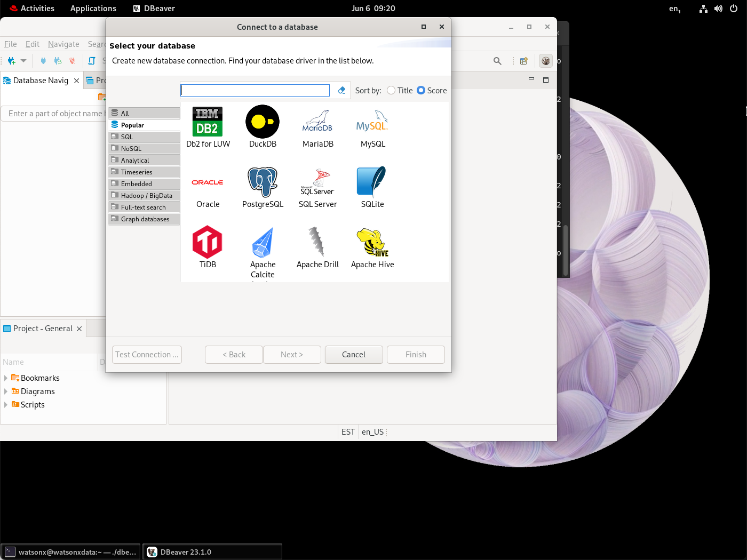
Task: Click the en_US locale status entry
Action: pos(372,432)
